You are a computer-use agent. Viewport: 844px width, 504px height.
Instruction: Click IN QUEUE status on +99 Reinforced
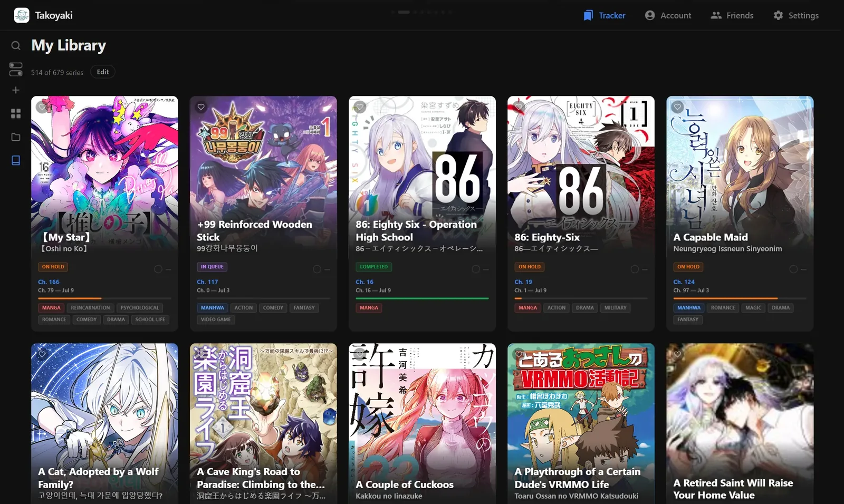point(212,267)
